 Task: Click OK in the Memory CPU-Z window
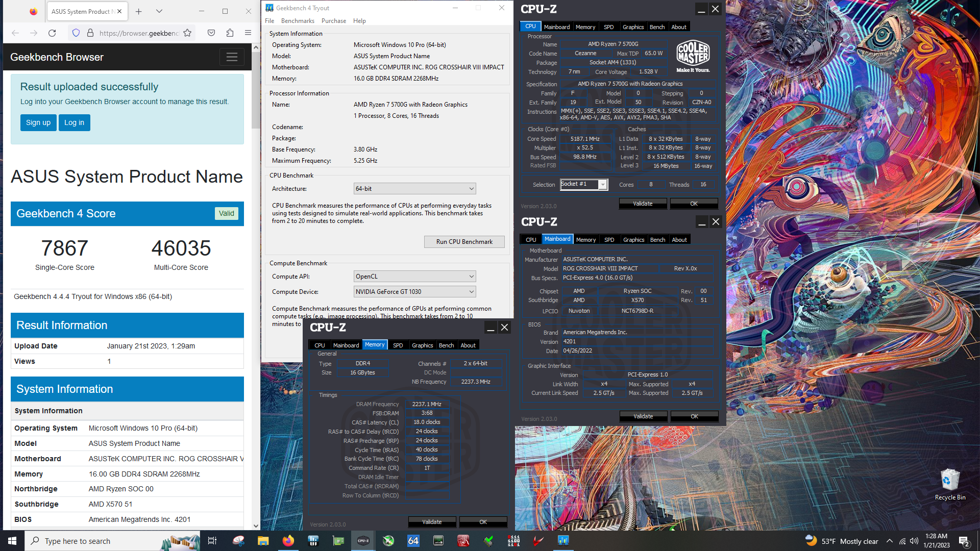click(483, 522)
